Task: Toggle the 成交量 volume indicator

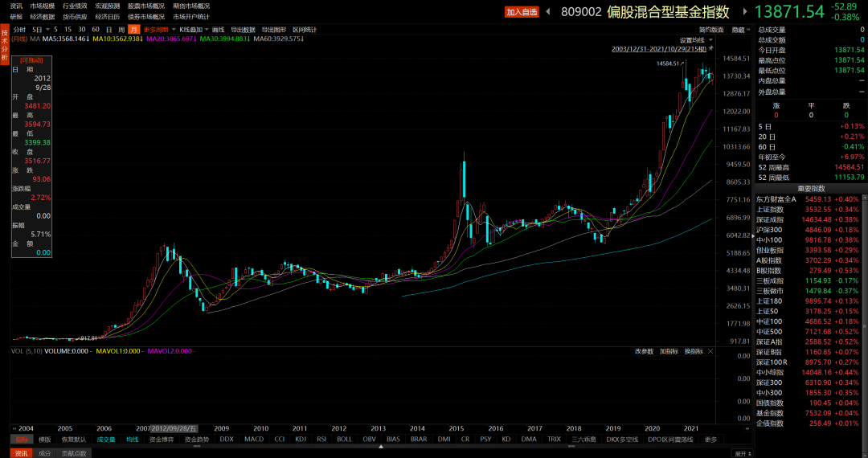Action: point(106,440)
